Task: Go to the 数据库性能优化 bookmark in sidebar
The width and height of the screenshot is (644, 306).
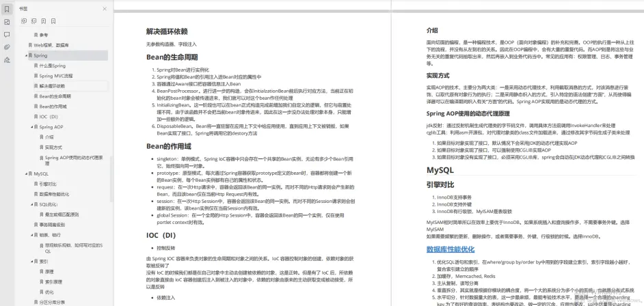Action: (54, 194)
